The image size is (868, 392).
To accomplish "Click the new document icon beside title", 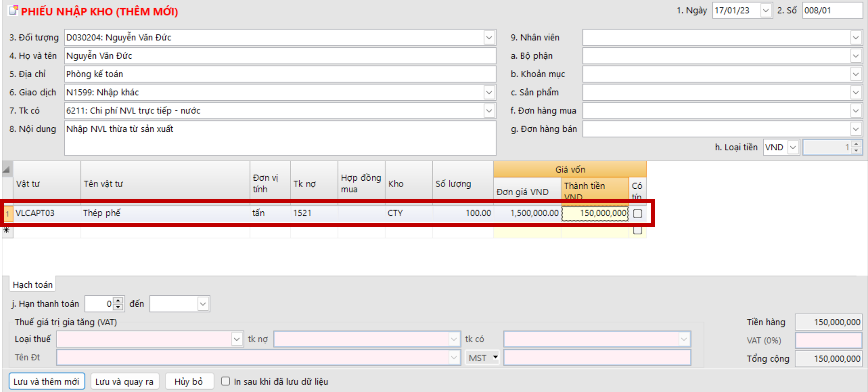I will (x=13, y=10).
